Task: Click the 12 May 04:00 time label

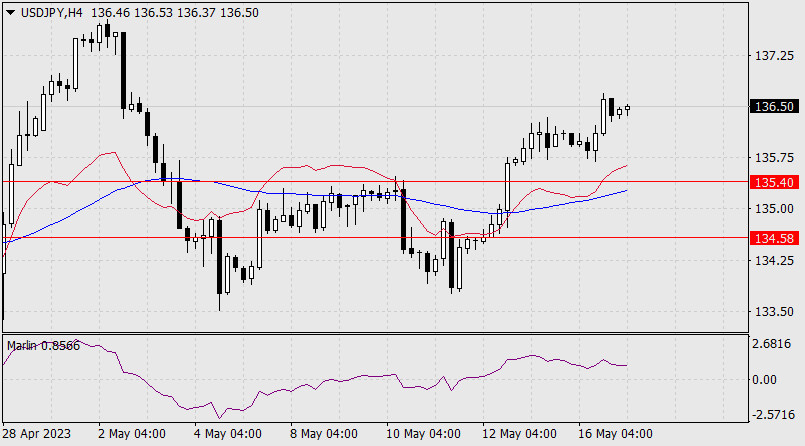Action: pyautogui.click(x=521, y=434)
